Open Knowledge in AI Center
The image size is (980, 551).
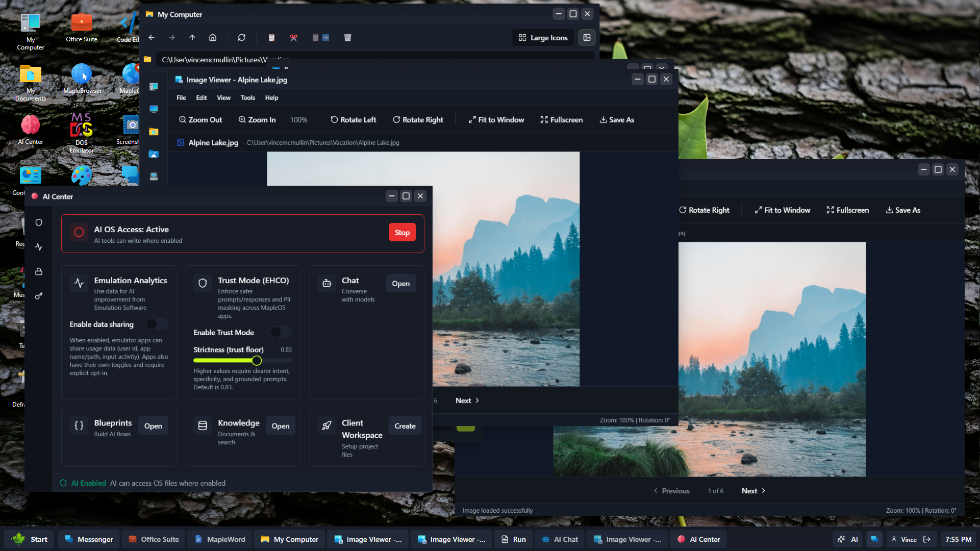pos(280,426)
